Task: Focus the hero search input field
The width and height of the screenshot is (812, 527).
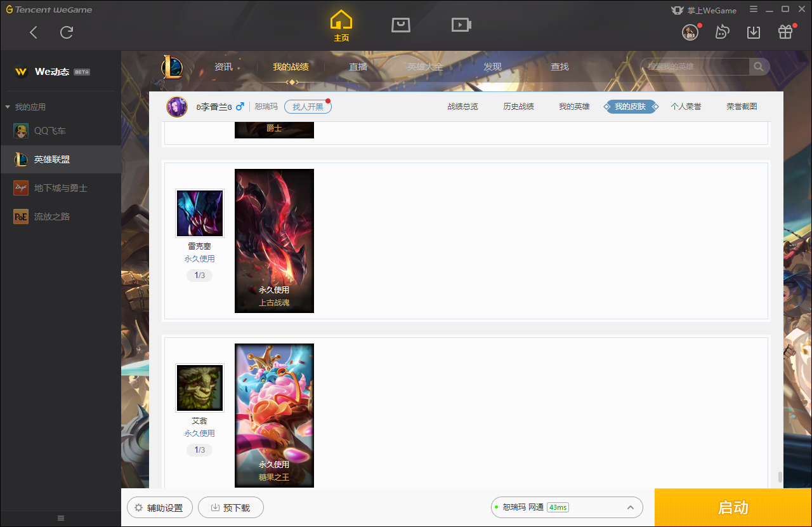Action: click(695, 67)
